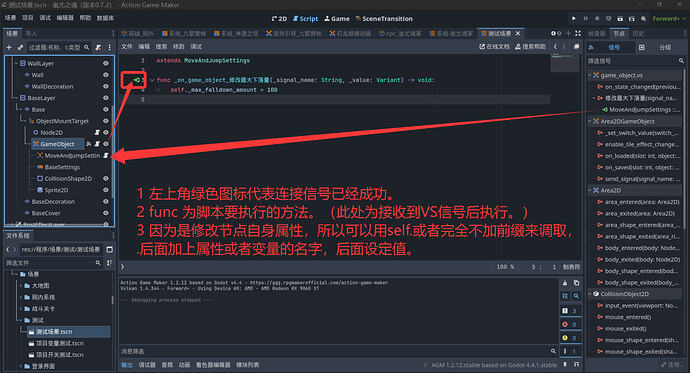Open the scene dock three-dot options menu
This screenshot has height=373, width=690.
110,47
